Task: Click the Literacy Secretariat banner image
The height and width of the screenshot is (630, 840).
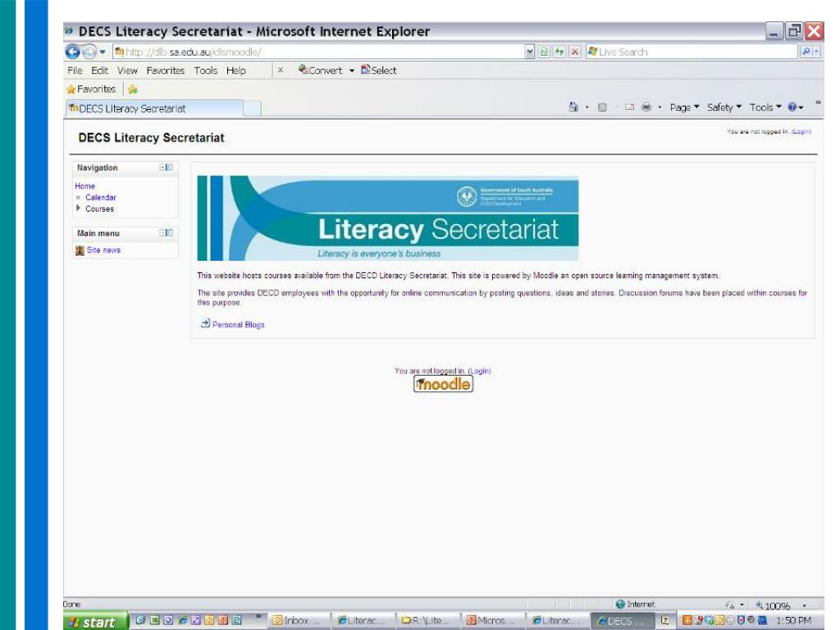Action: (388, 218)
